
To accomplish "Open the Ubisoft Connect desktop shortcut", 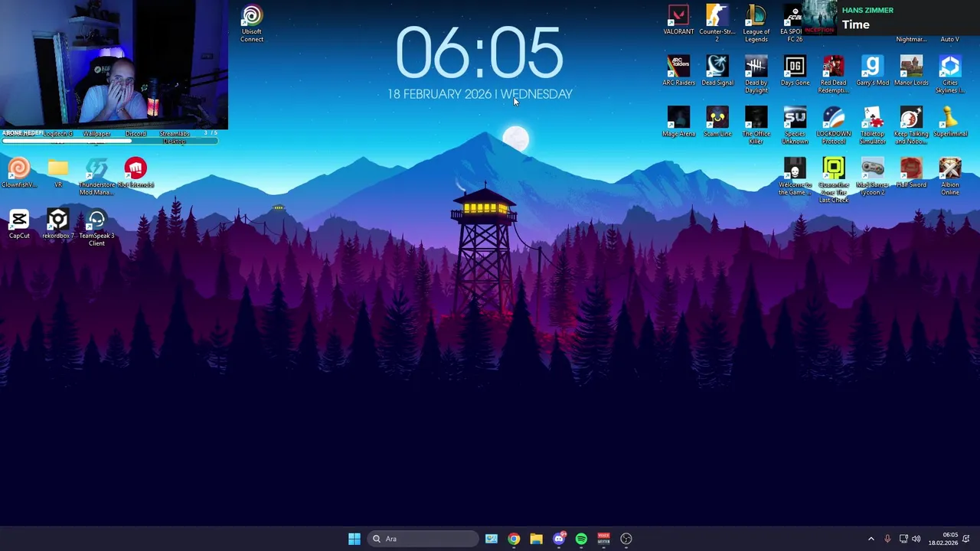I will [252, 24].
